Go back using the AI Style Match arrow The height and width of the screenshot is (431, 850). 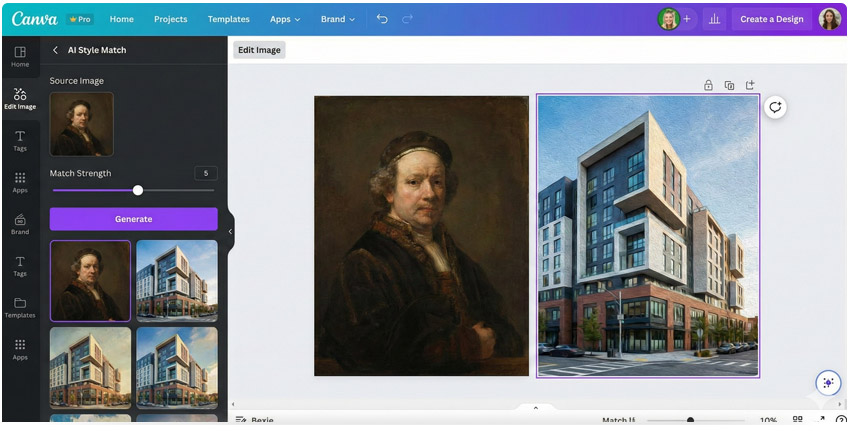click(x=56, y=50)
